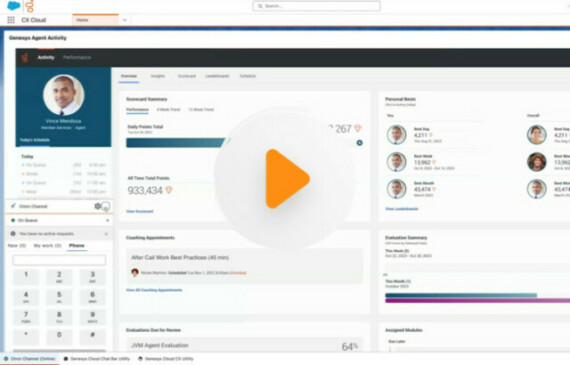Select the Insights tab
The width and height of the screenshot is (570, 365).
point(157,76)
